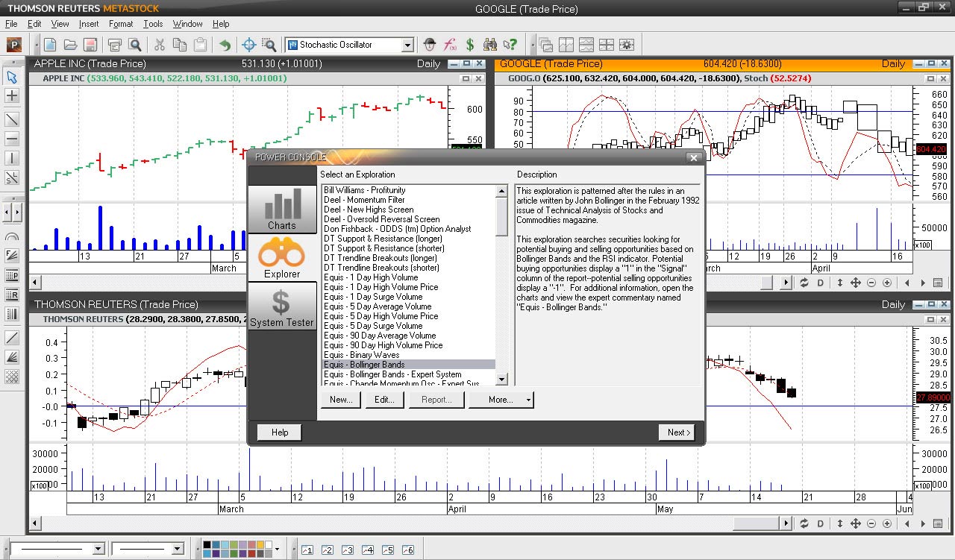Image resolution: width=955 pixels, height=560 pixels.
Task: Click the save disk icon in toolbar
Action: (91, 45)
